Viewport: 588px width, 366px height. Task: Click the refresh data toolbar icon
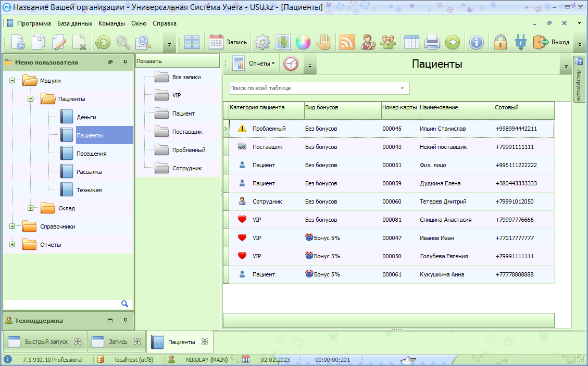coord(103,42)
